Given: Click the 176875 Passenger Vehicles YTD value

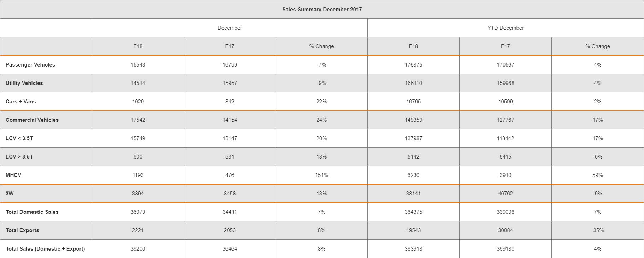Looking at the screenshot, I should click(413, 65).
